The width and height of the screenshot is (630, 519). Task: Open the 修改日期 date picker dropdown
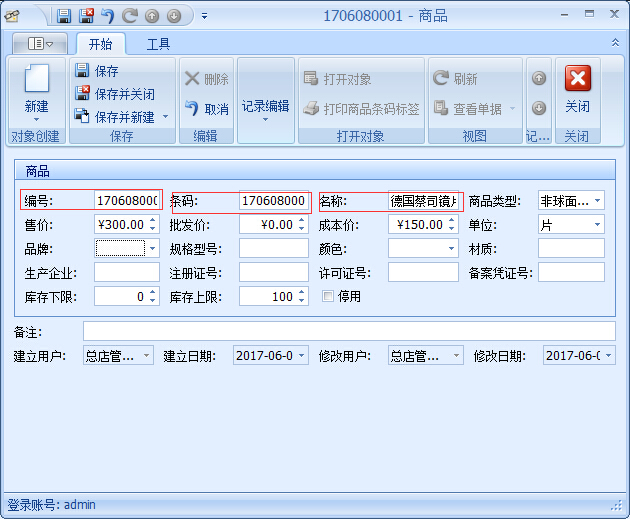point(609,356)
